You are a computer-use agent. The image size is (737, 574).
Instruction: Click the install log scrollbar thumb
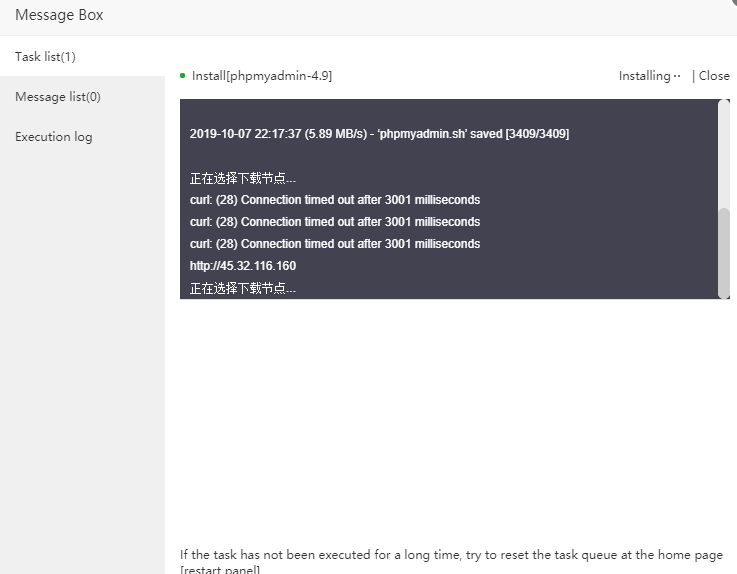coord(724,252)
